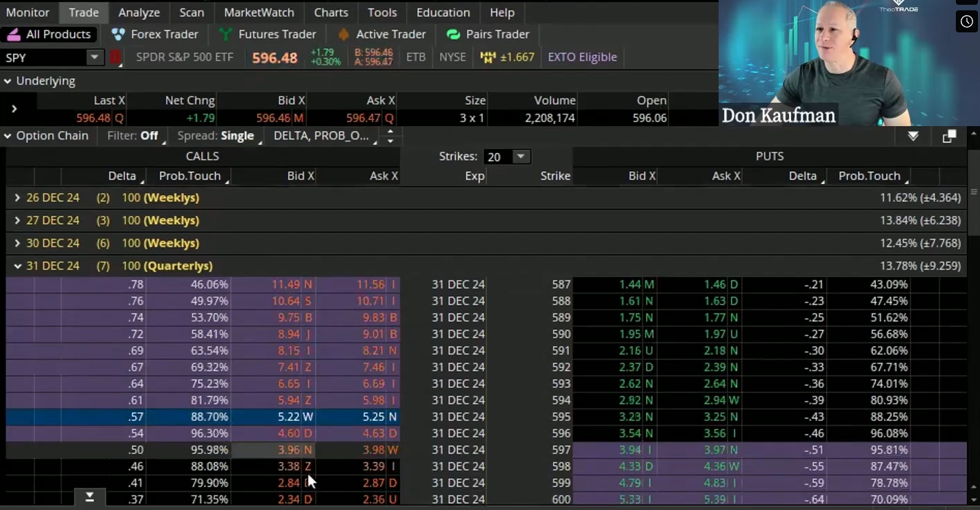The width and height of the screenshot is (980, 510).
Task: Sort by calls Delta column header
Action: point(122,176)
